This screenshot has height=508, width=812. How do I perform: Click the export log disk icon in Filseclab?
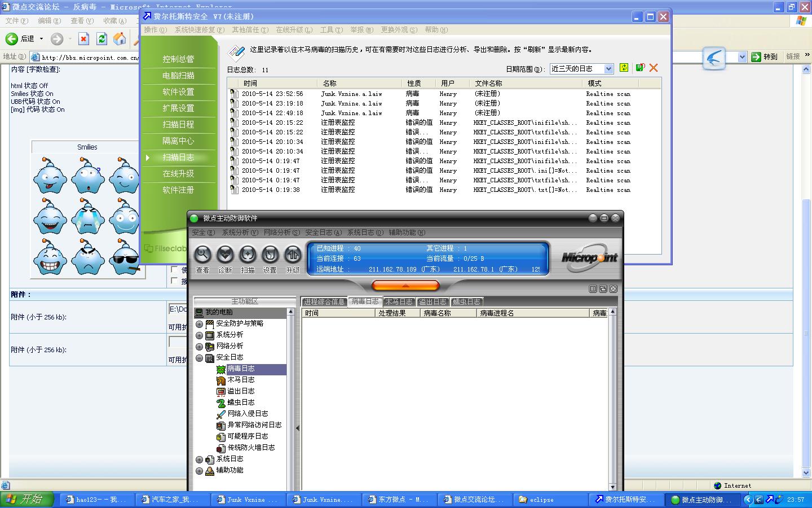pos(639,68)
